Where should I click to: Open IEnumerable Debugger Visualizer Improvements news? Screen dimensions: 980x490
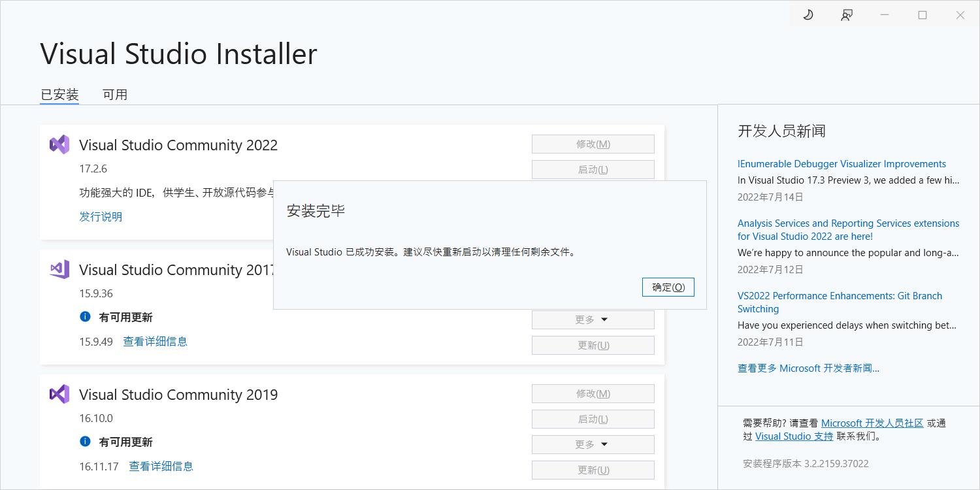tap(841, 163)
